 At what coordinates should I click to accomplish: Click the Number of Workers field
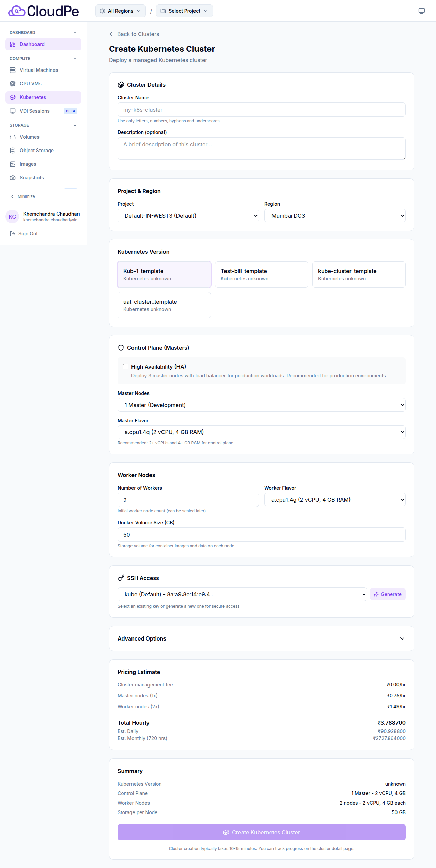[x=188, y=500]
